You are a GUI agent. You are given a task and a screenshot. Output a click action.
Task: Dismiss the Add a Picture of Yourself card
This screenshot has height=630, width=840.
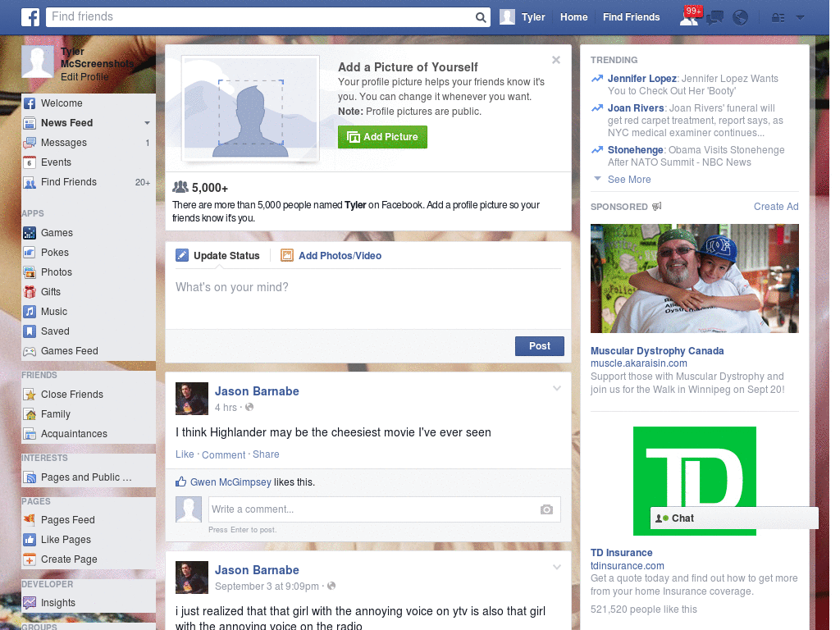tap(556, 60)
